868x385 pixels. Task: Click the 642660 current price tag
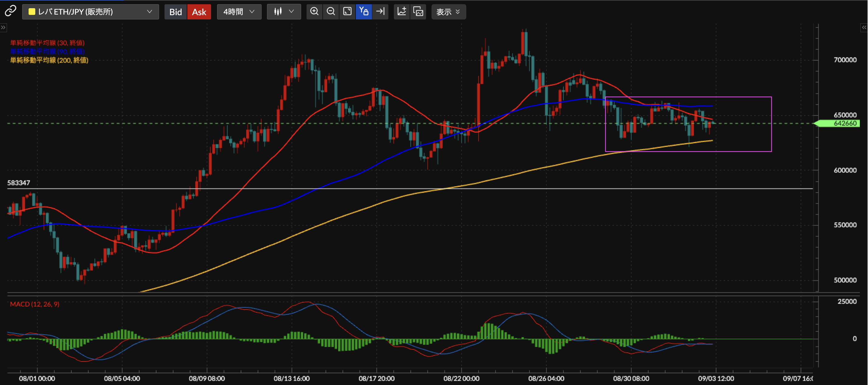(844, 124)
